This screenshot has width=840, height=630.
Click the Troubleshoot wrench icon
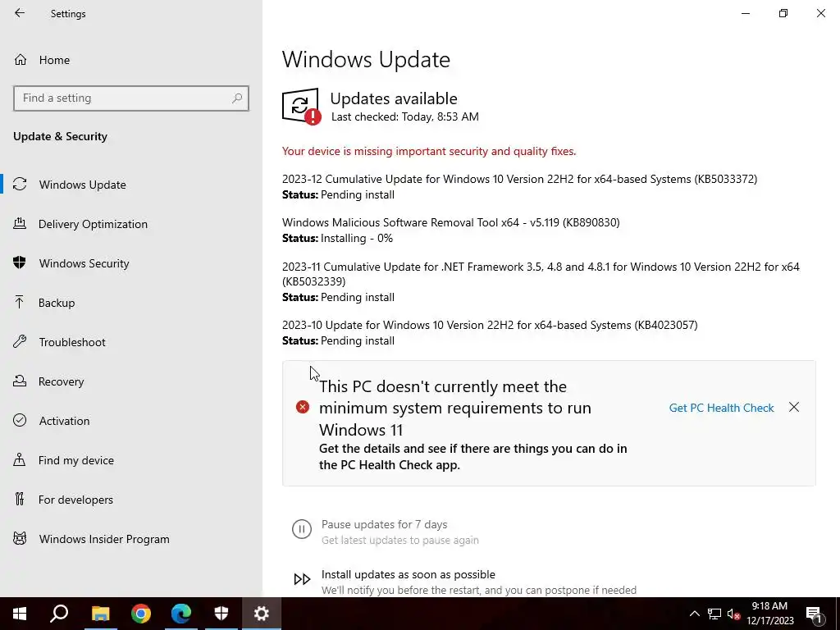tap(20, 342)
